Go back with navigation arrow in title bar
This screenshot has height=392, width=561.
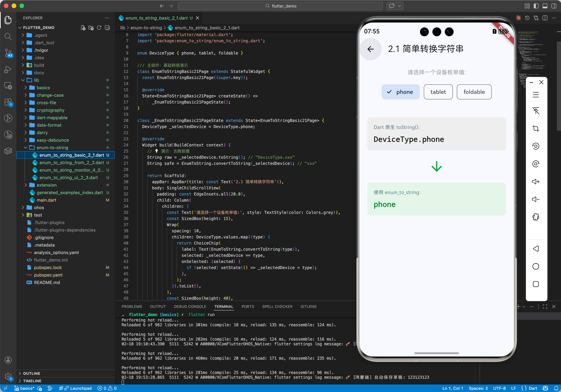[162, 6]
